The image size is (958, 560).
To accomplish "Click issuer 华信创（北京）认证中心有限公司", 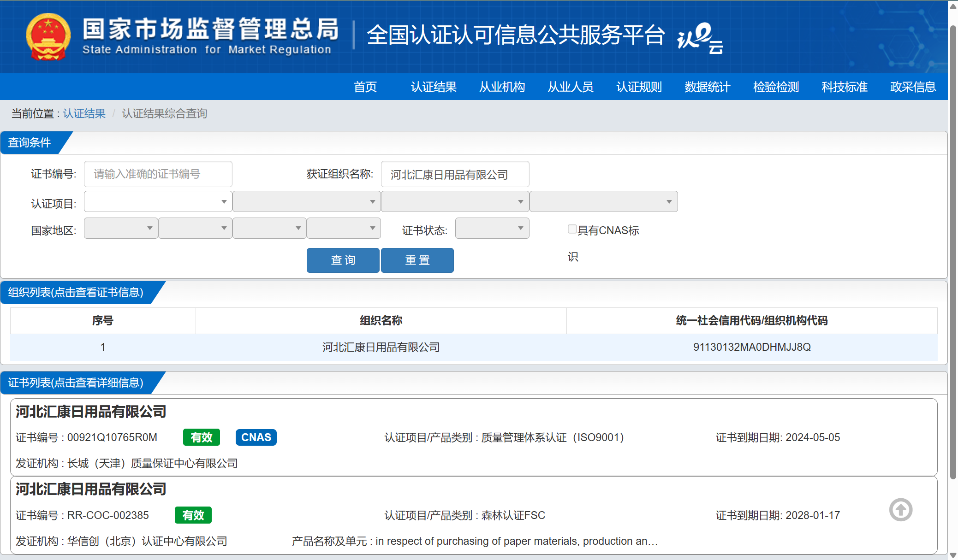I will [x=147, y=541].
